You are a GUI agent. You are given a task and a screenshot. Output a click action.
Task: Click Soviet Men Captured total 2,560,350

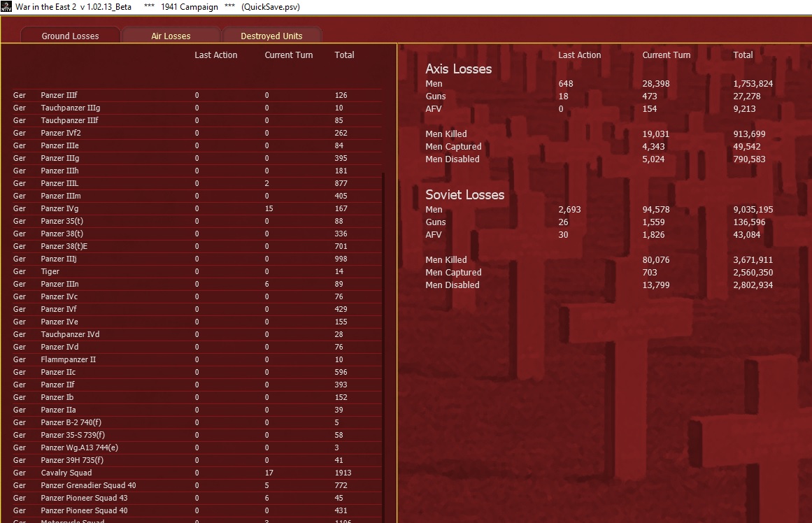(753, 273)
